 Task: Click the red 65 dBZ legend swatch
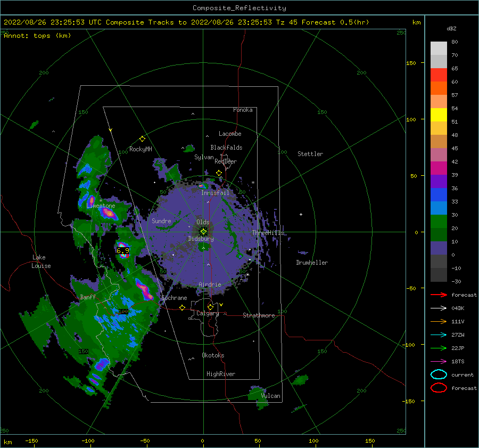click(439, 75)
